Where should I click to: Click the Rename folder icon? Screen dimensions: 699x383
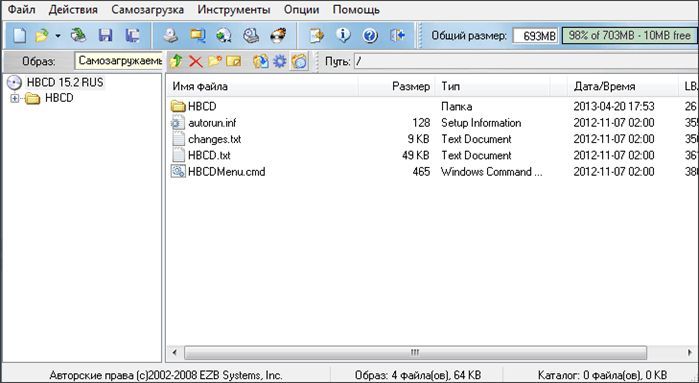(234, 61)
